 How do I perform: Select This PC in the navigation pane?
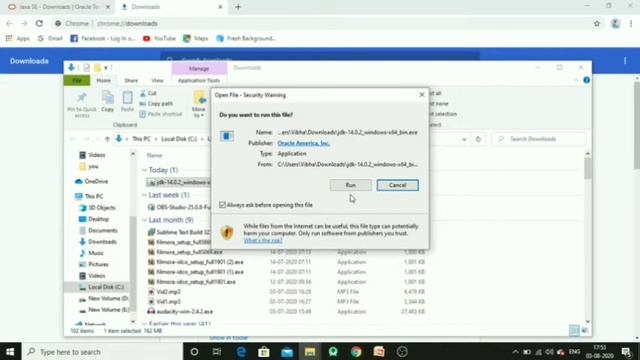(x=89, y=196)
